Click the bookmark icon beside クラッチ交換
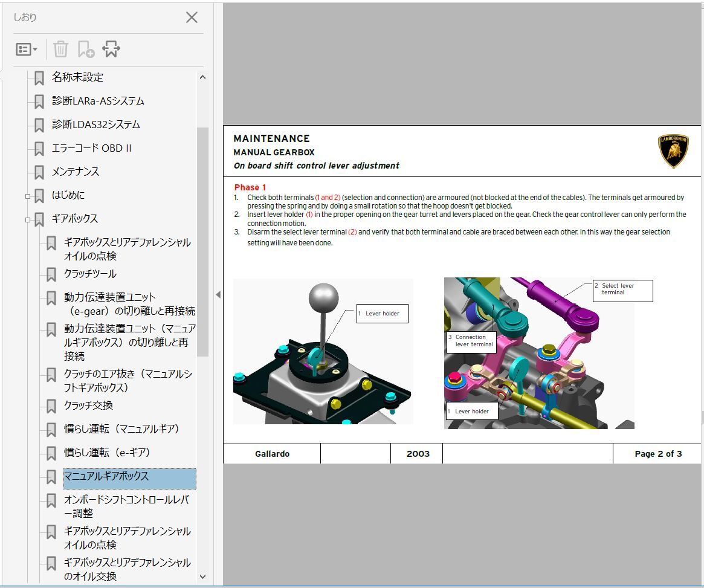The height and width of the screenshot is (588, 704). coord(51,406)
